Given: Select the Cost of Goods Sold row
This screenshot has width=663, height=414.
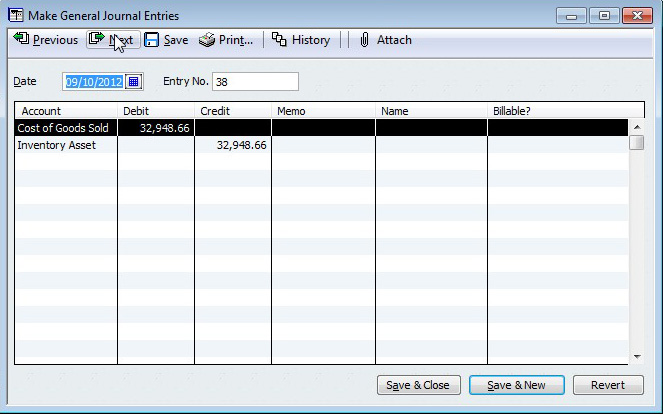Looking at the screenshot, I should [66, 128].
